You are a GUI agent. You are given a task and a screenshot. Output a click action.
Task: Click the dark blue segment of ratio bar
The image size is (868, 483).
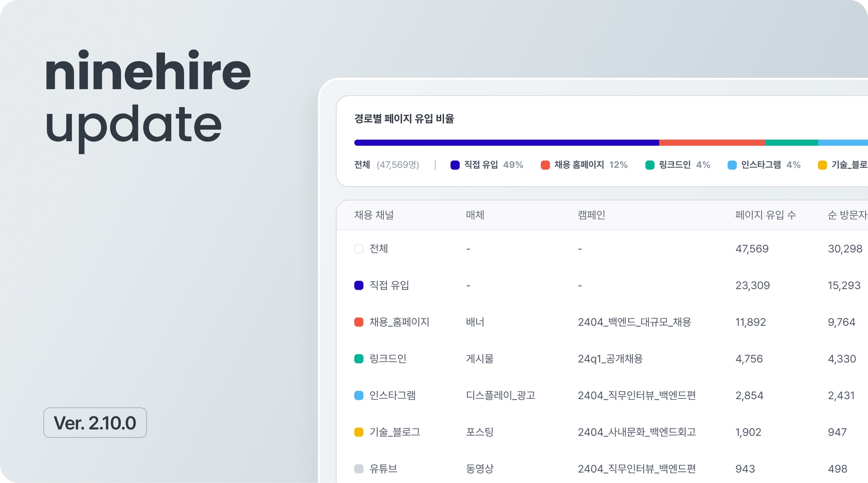point(506,143)
